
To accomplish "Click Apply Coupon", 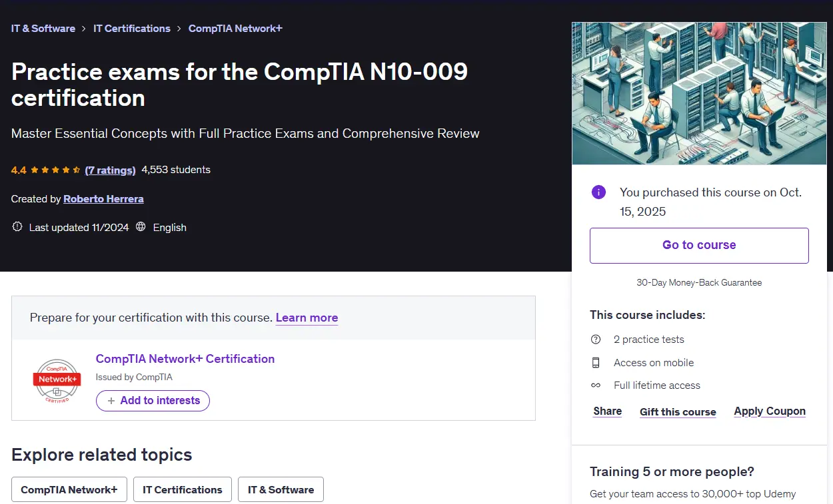I will (770, 411).
